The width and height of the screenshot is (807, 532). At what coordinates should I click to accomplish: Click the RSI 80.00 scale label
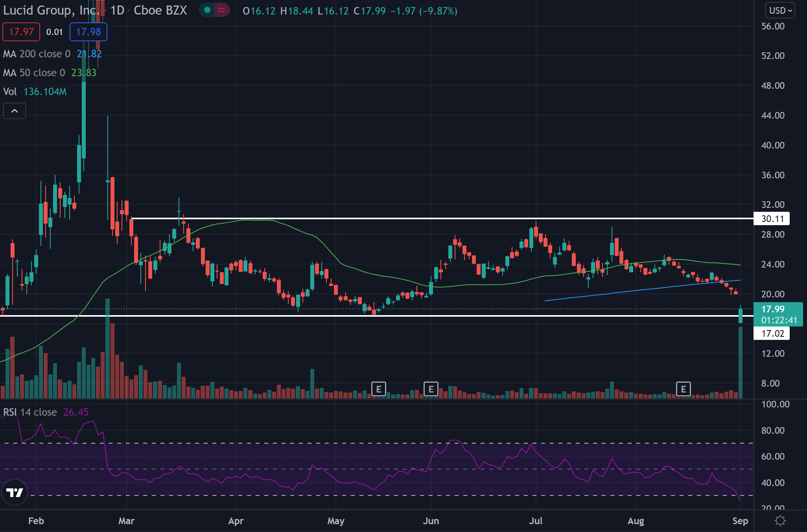point(773,430)
